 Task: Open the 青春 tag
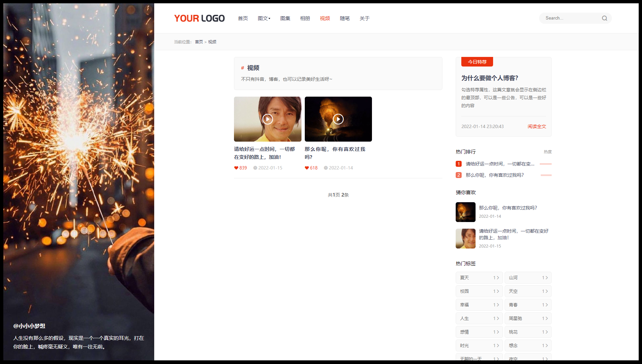point(528,305)
